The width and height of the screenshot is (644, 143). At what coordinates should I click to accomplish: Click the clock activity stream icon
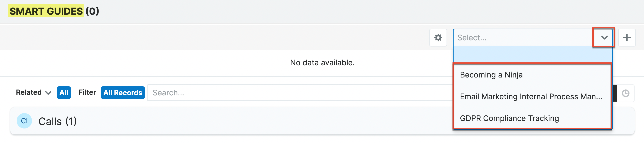(x=625, y=93)
